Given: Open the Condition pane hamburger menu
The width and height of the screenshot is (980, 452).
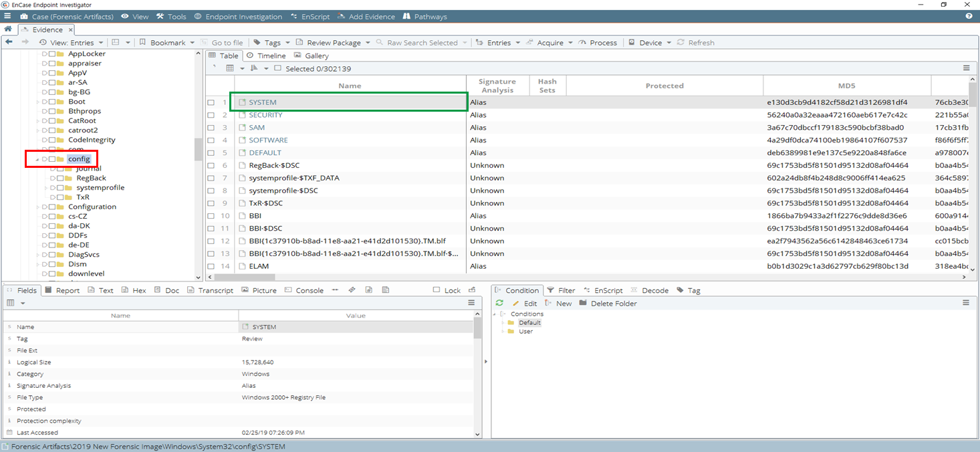Looking at the screenshot, I should 966,303.
